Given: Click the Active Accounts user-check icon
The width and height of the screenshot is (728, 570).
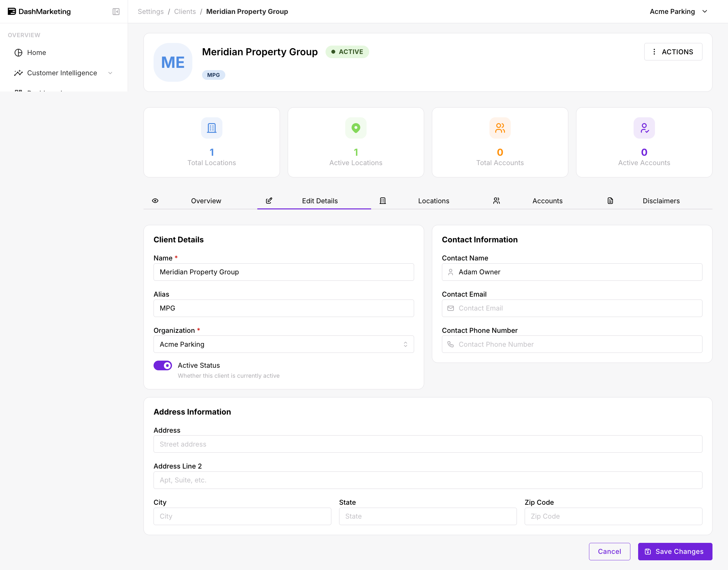Looking at the screenshot, I should [x=644, y=128].
